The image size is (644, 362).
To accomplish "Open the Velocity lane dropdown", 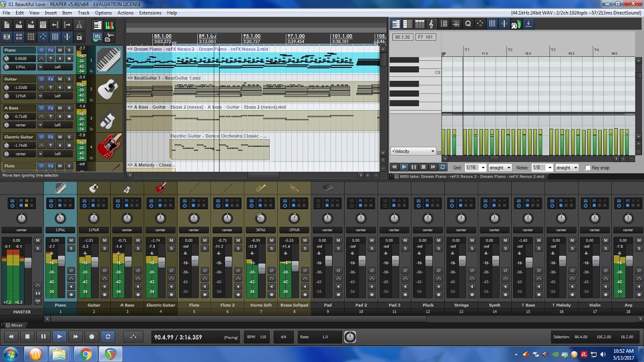I will (x=413, y=151).
